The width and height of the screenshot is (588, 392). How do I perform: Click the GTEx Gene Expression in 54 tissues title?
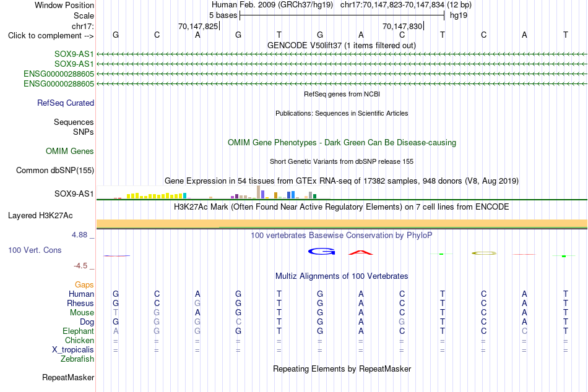point(342,181)
